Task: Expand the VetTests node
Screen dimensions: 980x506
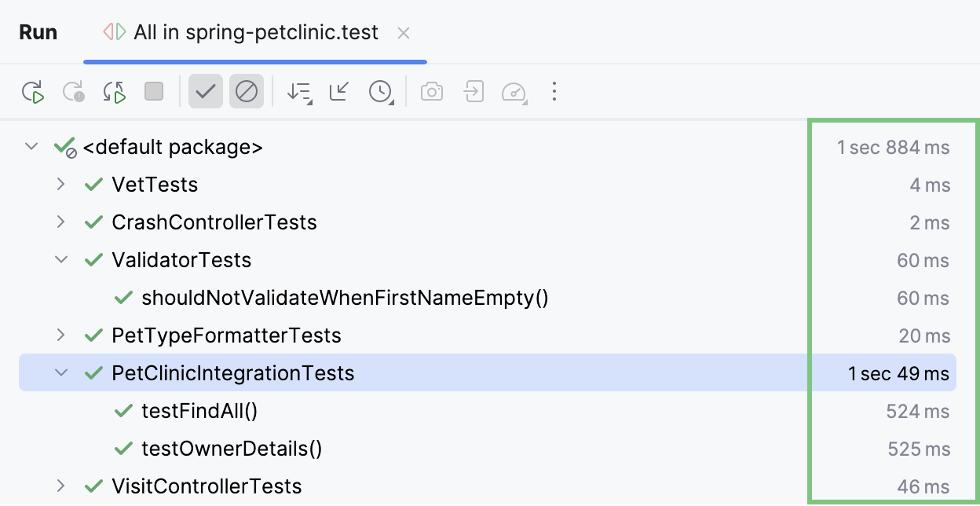Action: tap(61, 185)
